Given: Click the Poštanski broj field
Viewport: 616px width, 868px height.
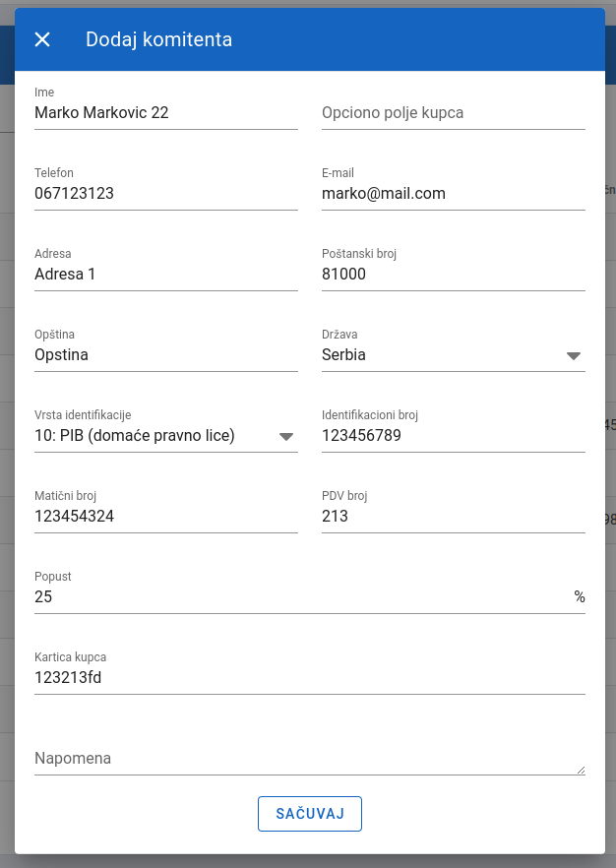Looking at the screenshot, I should tap(453, 275).
